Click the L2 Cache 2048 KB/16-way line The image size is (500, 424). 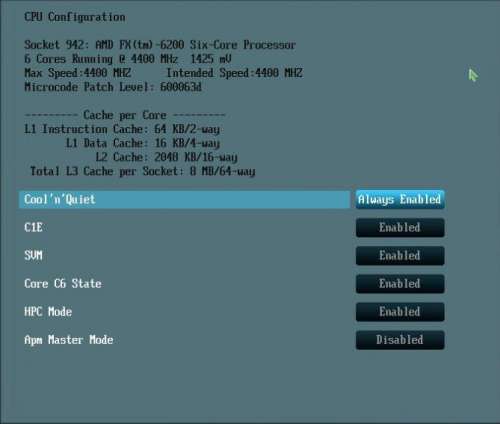point(167,157)
